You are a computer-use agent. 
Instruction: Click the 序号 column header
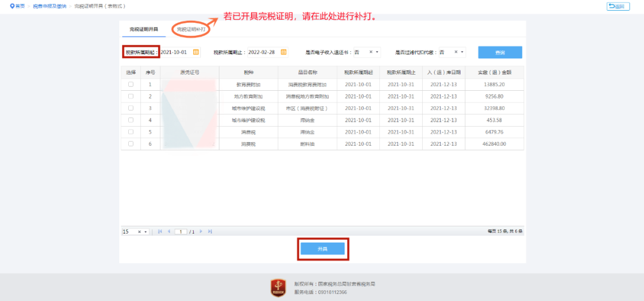click(x=150, y=72)
